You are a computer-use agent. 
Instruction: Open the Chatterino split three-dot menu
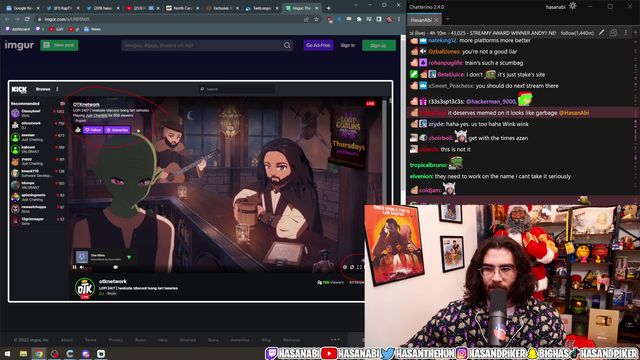pos(626,33)
